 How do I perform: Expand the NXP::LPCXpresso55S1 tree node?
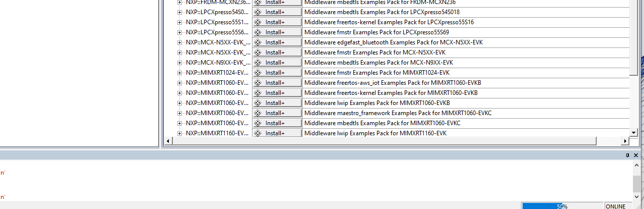[x=180, y=22]
